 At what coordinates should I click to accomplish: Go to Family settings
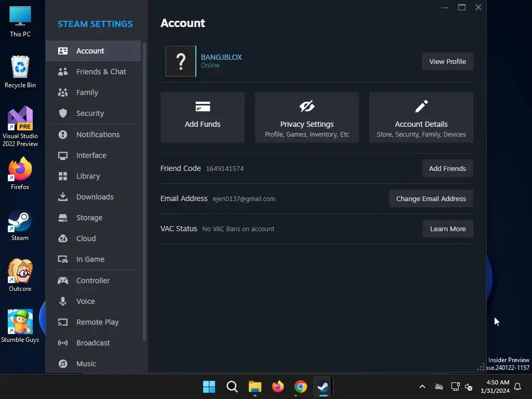(x=94, y=92)
